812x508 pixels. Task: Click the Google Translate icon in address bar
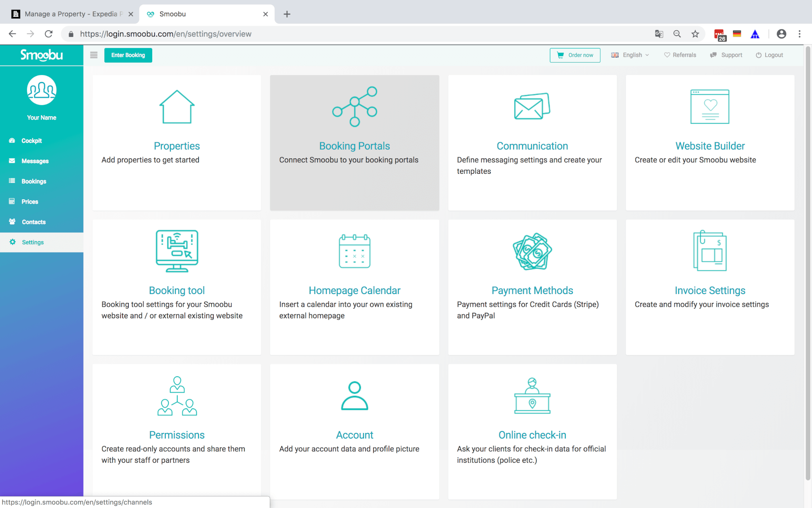pyautogui.click(x=659, y=34)
